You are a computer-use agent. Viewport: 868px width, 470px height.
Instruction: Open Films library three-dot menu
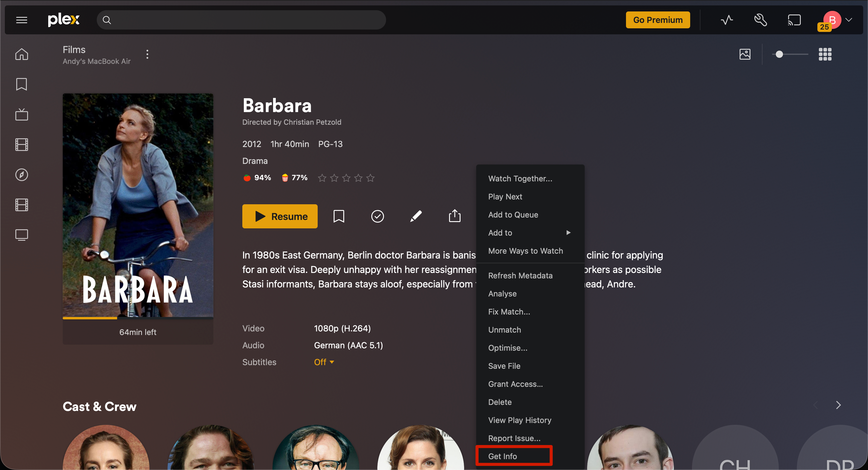[x=147, y=54]
